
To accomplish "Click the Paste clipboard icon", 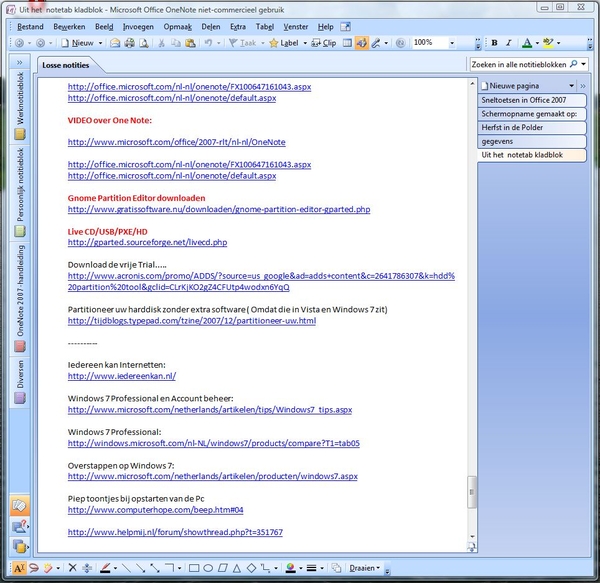I will click(x=190, y=43).
